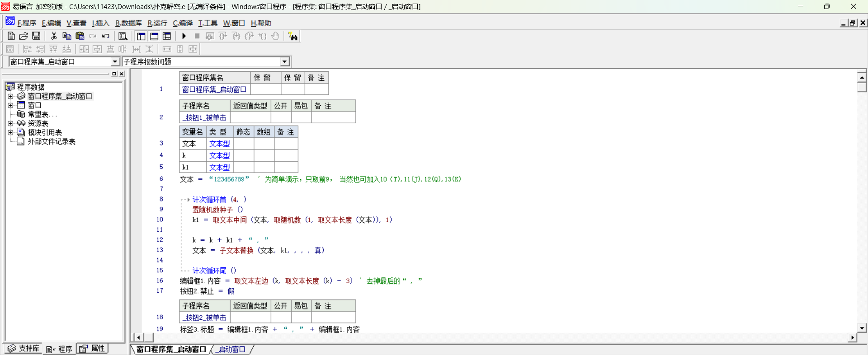Switch to the 属性 panel tab
The width and height of the screenshot is (868, 355).
93,348
